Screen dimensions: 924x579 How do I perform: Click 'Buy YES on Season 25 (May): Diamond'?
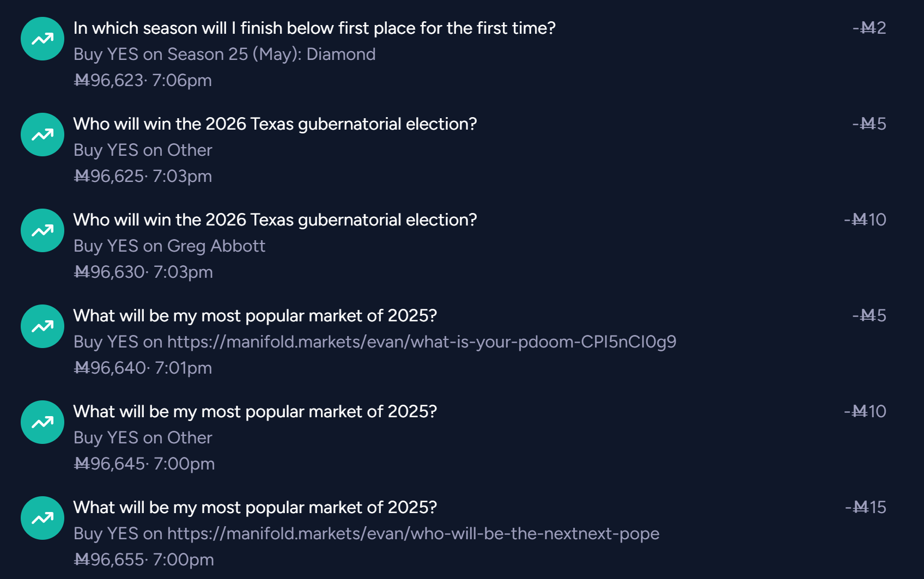[224, 54]
